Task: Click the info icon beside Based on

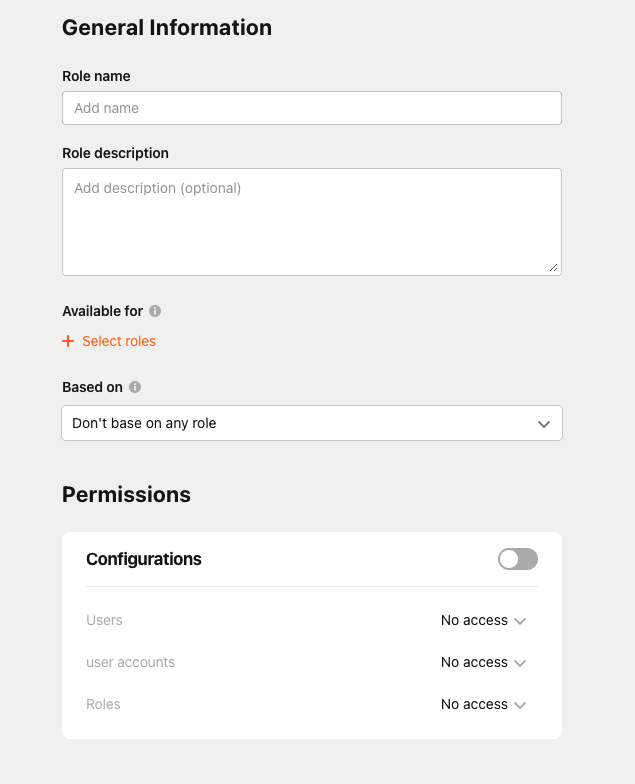Action: 135,387
